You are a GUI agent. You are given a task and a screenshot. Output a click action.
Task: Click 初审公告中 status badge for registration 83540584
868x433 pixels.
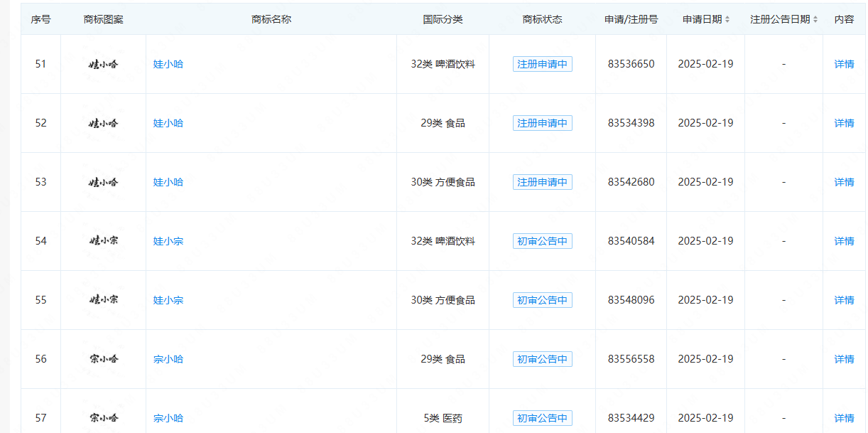click(542, 241)
